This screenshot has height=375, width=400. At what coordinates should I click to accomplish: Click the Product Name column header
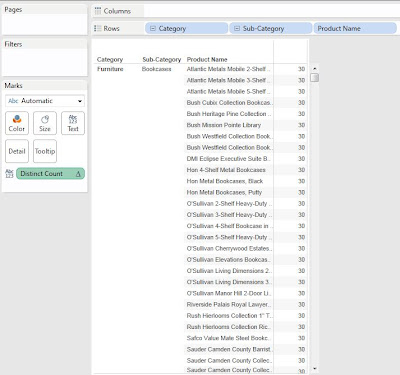click(207, 59)
